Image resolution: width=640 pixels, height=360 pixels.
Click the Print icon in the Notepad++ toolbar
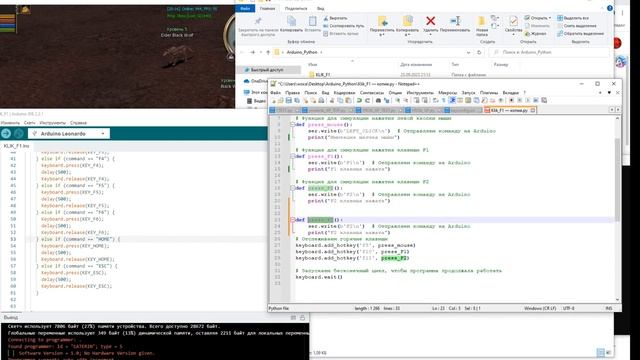(321, 100)
